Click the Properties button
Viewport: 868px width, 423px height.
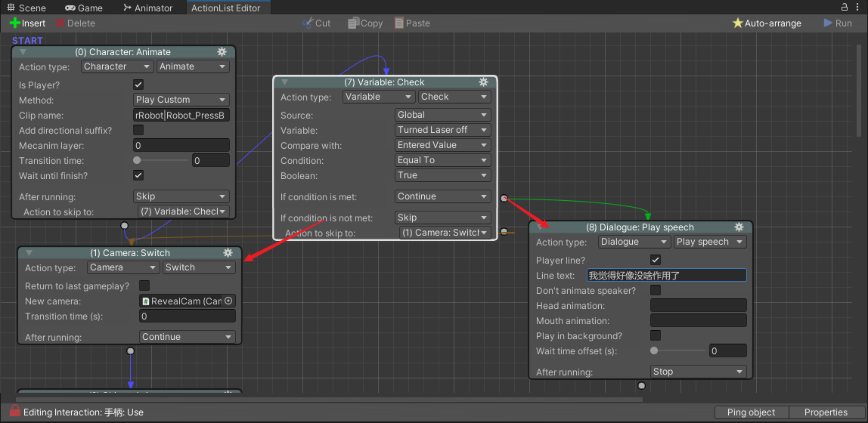point(826,412)
